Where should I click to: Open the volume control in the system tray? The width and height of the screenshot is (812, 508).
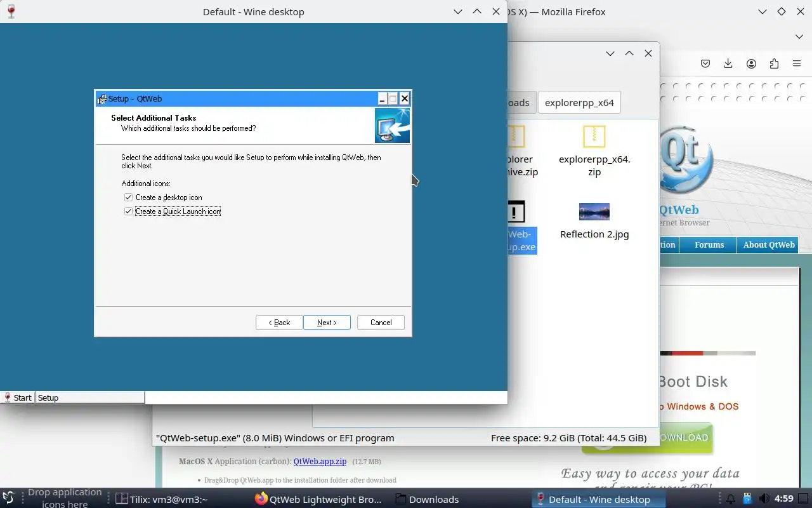(x=764, y=499)
